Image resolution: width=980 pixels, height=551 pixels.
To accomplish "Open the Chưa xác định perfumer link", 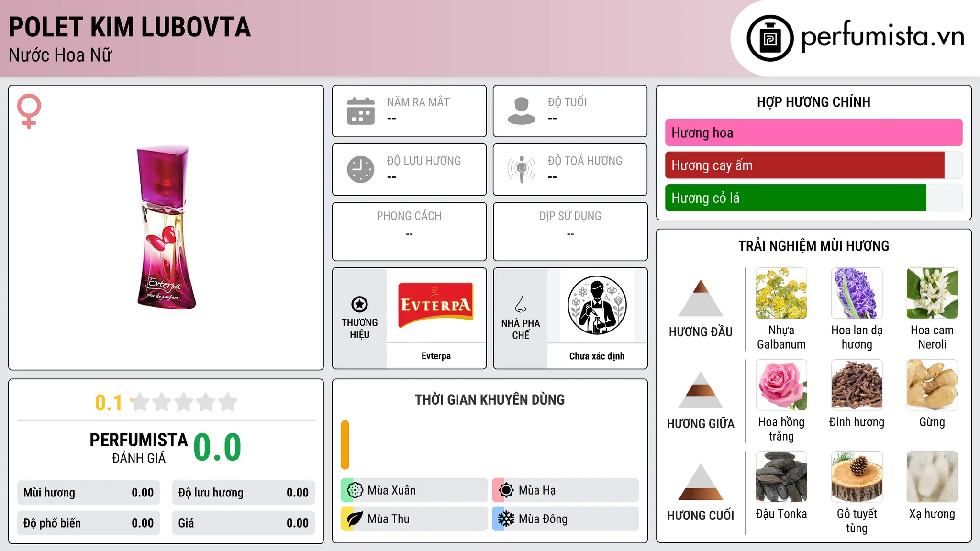I will [x=597, y=356].
